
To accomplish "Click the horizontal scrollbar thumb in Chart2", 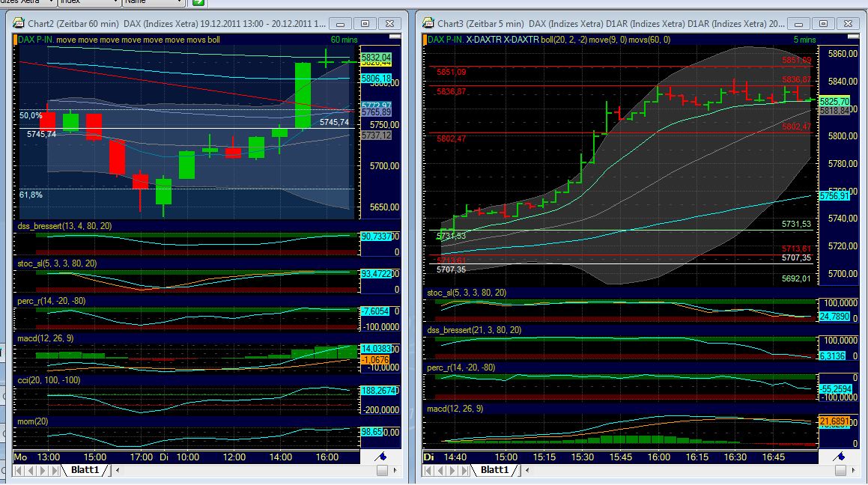I will (382, 471).
